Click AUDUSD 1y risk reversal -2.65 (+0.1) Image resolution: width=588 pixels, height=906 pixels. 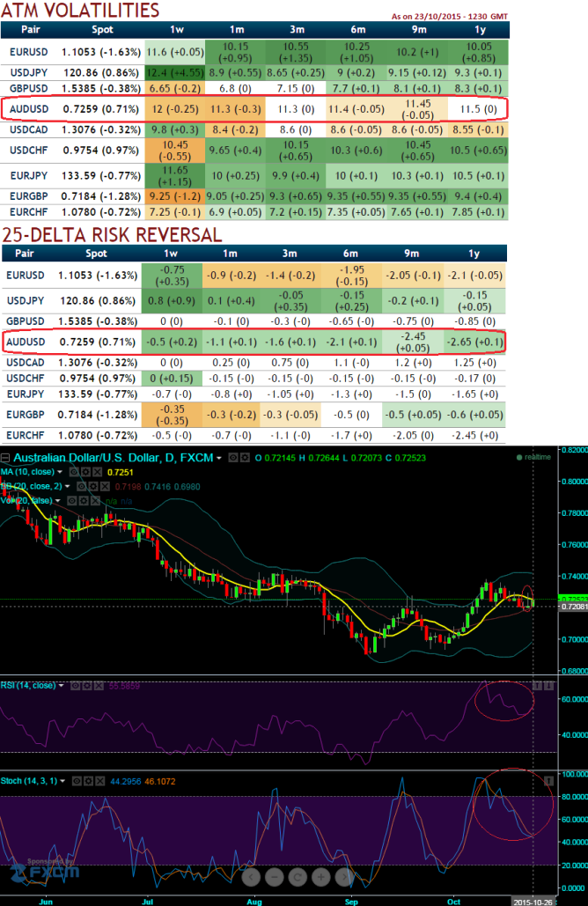click(x=475, y=342)
